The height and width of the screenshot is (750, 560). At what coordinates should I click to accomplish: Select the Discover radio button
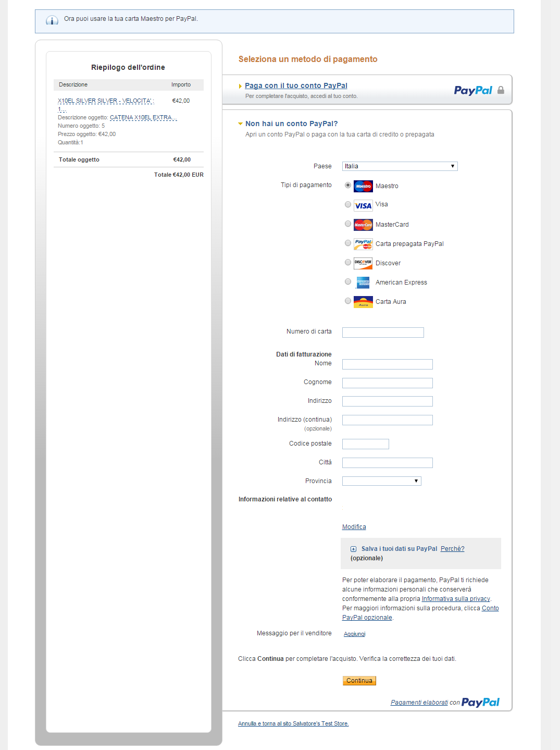coord(348,262)
